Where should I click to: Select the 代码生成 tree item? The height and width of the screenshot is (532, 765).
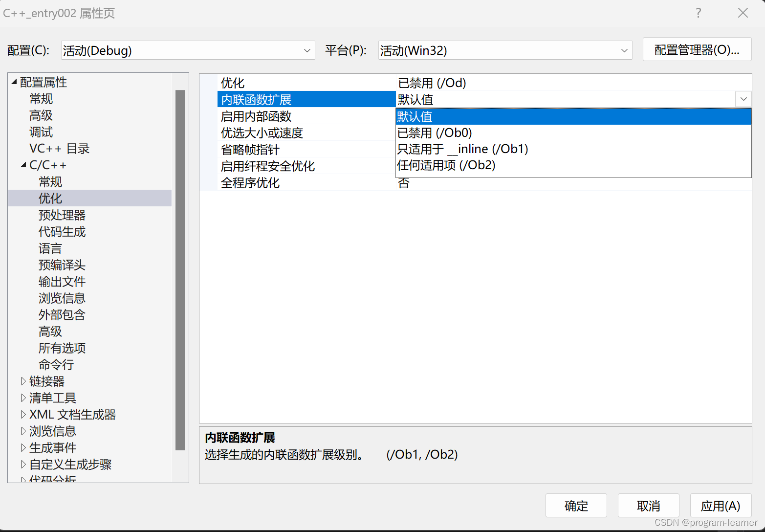[62, 232]
